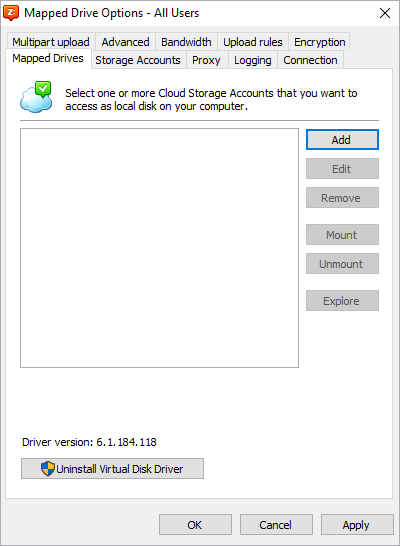Screen dimensions: 400x546
Task: Click the Driver version 6.1.184.118 text
Action: [x=89, y=442]
